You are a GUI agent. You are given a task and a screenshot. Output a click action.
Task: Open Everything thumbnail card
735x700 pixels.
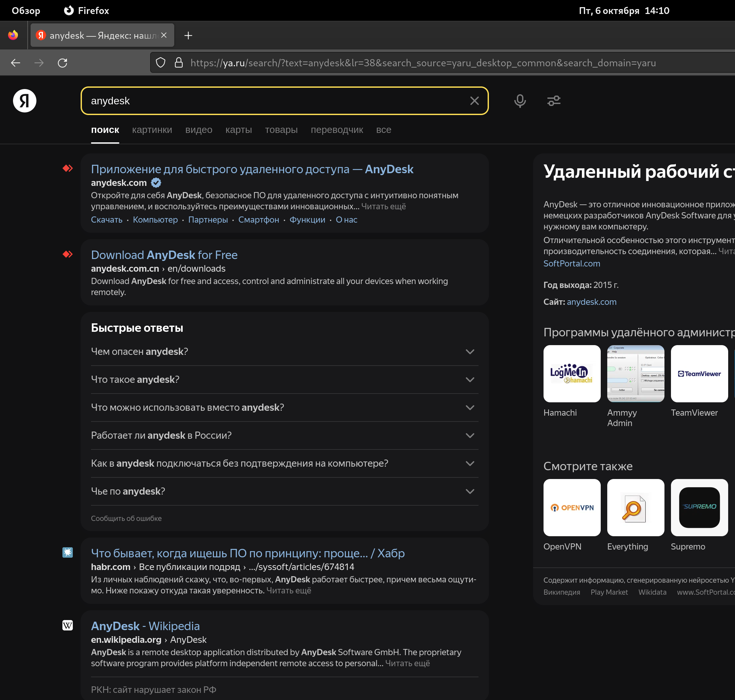pyautogui.click(x=636, y=508)
